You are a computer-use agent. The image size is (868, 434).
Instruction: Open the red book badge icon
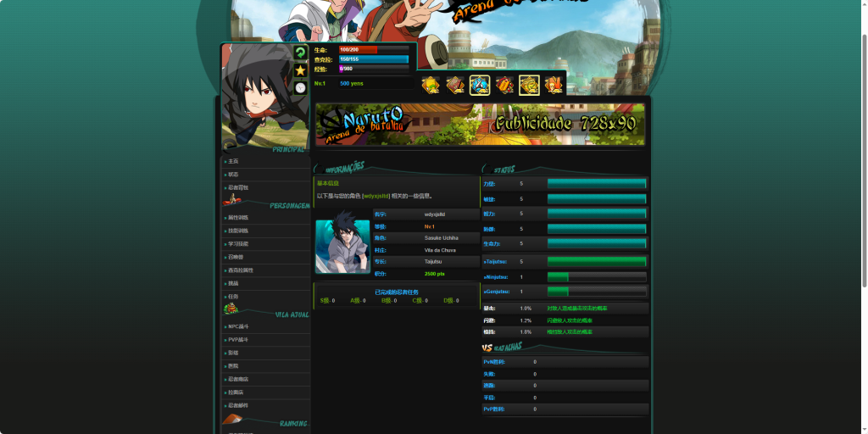coord(455,86)
